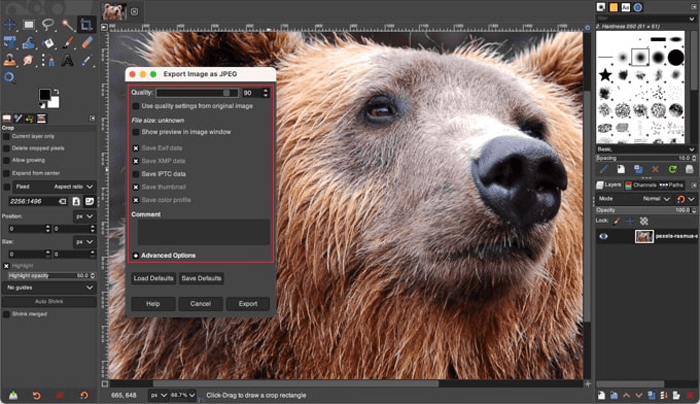The width and height of the screenshot is (700, 404).
Task: Hide the layer using the eye icon
Action: [603, 236]
